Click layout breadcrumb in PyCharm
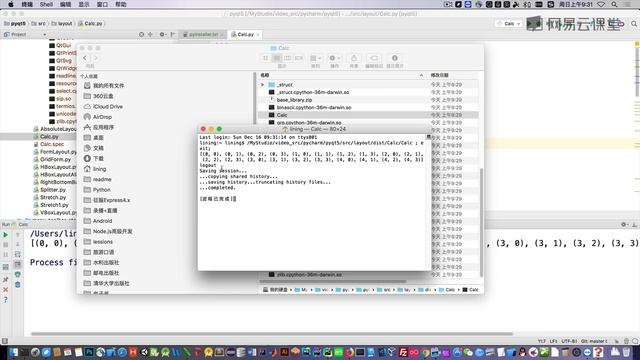 click(62, 24)
